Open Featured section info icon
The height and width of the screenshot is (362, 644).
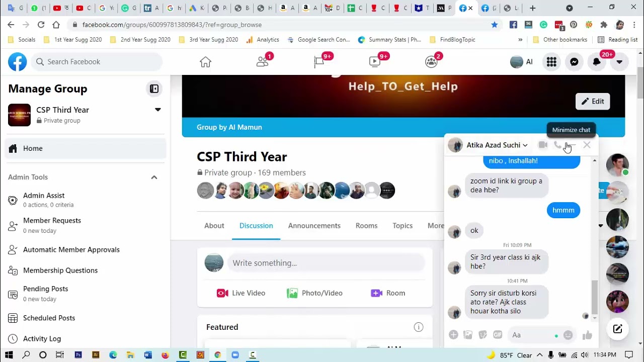419,327
